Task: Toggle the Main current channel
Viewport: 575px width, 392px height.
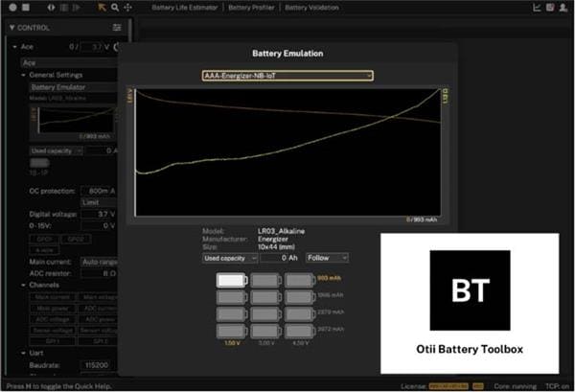Action: 53,297
